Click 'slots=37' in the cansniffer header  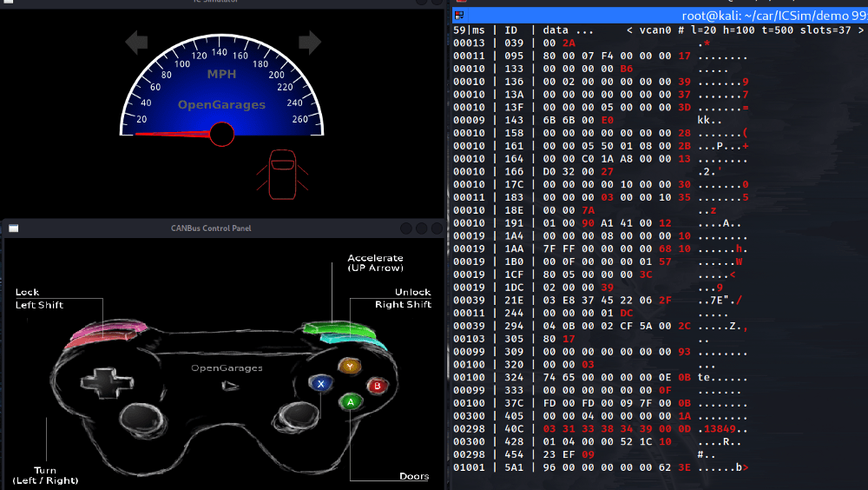click(x=825, y=30)
